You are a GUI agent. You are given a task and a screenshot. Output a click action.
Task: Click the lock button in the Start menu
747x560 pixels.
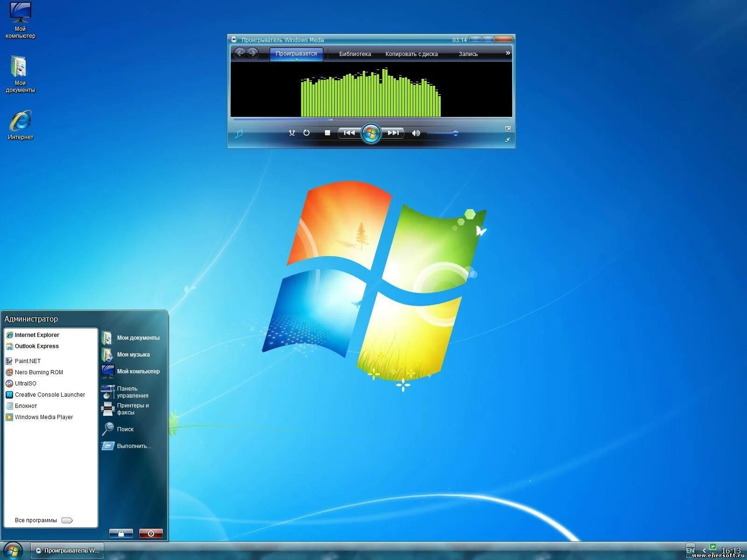click(121, 533)
